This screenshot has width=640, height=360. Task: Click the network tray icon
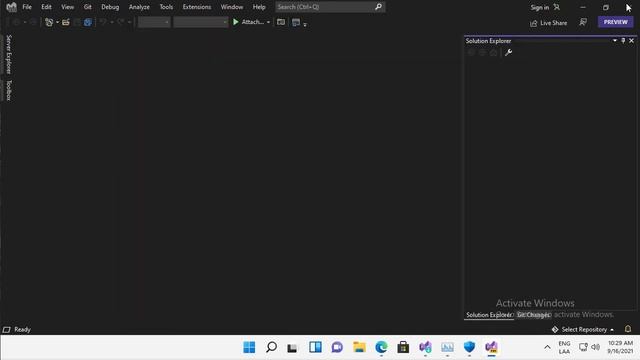[583, 347]
